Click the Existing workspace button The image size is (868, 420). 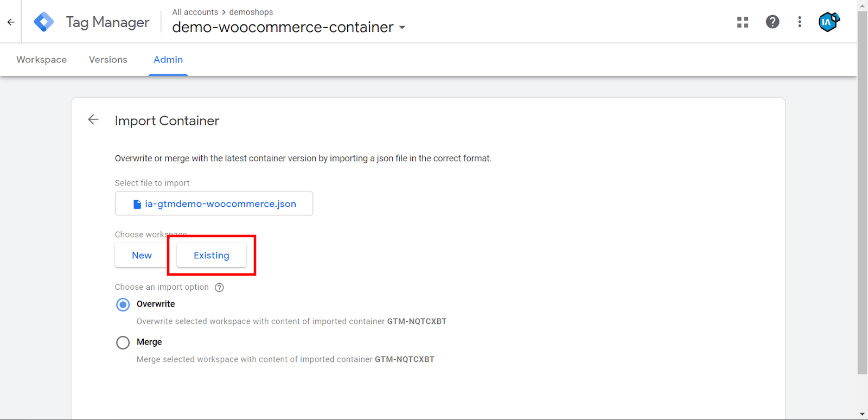tap(211, 256)
